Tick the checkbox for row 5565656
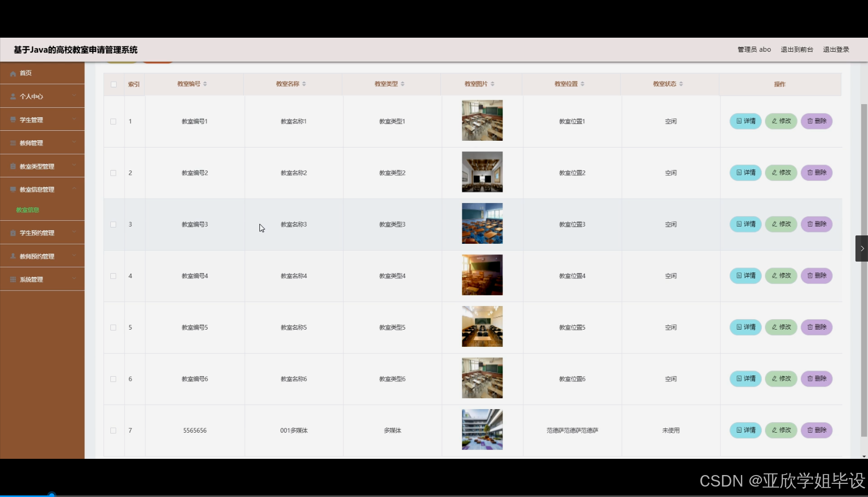868x497 pixels. point(113,431)
